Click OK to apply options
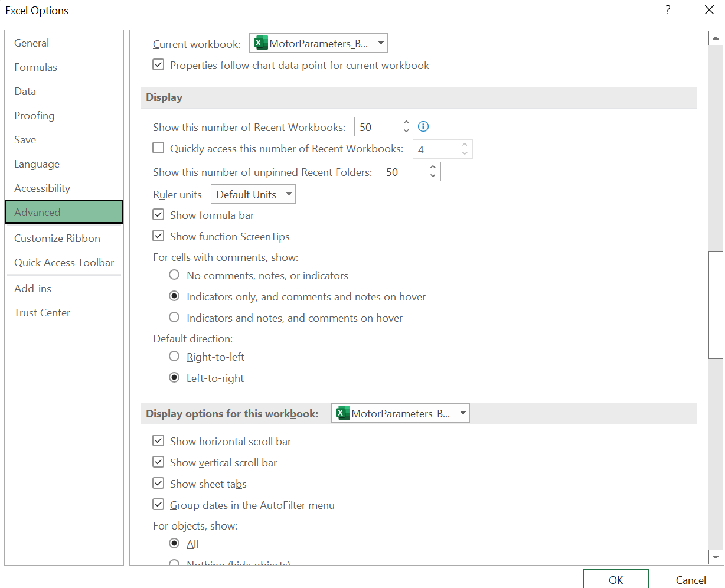 pos(616,579)
